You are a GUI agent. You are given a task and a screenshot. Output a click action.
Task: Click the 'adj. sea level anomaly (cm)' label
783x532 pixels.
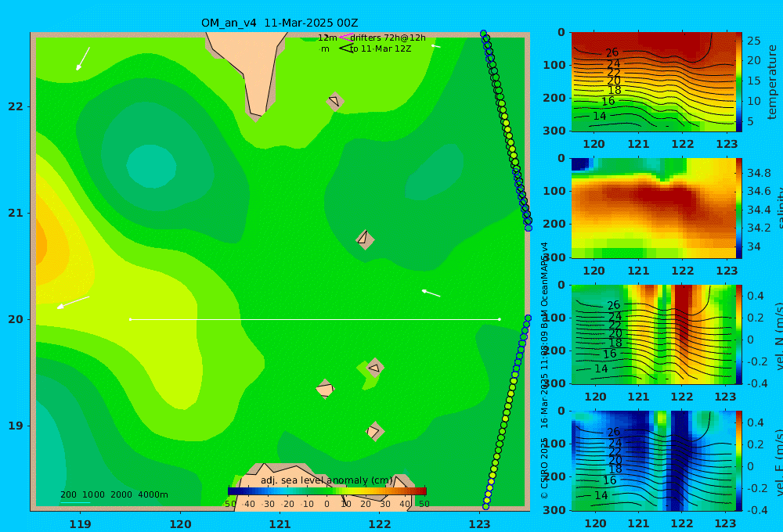tap(327, 480)
